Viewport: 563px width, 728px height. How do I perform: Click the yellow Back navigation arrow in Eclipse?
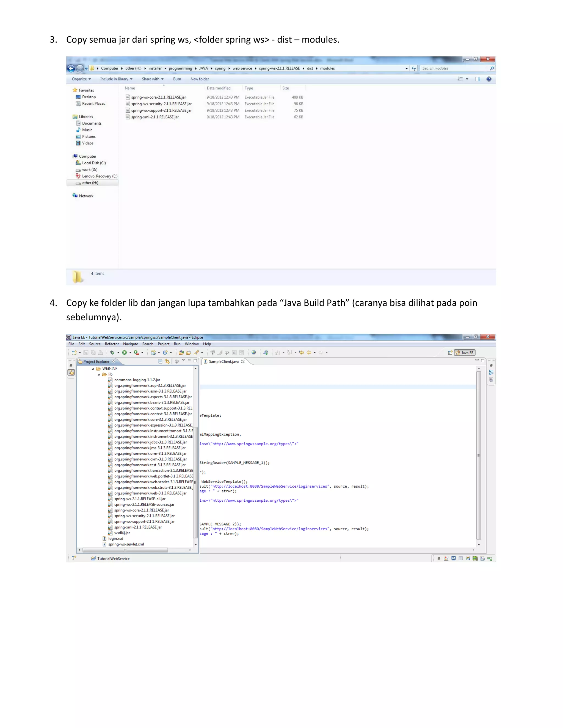[x=309, y=352]
